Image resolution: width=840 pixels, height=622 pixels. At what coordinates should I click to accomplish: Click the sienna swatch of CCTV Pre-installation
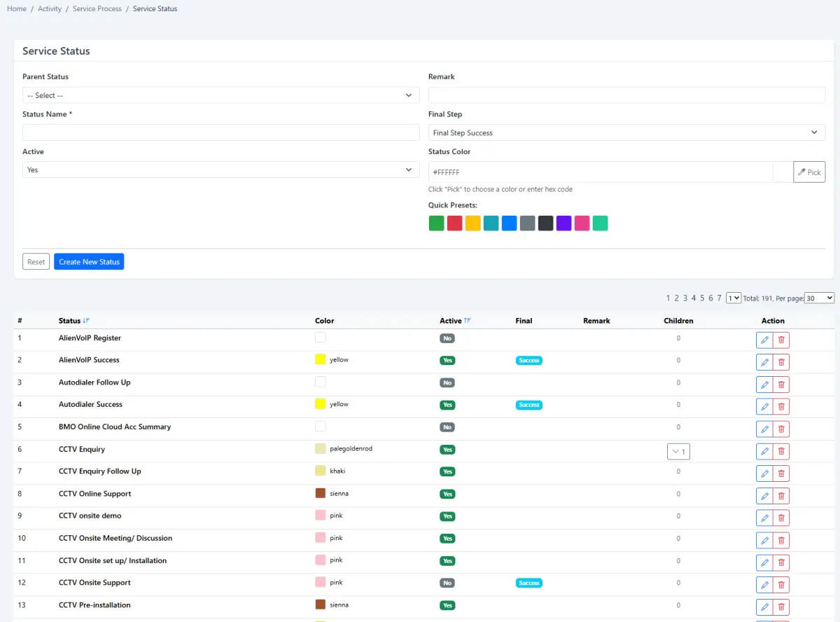point(321,604)
